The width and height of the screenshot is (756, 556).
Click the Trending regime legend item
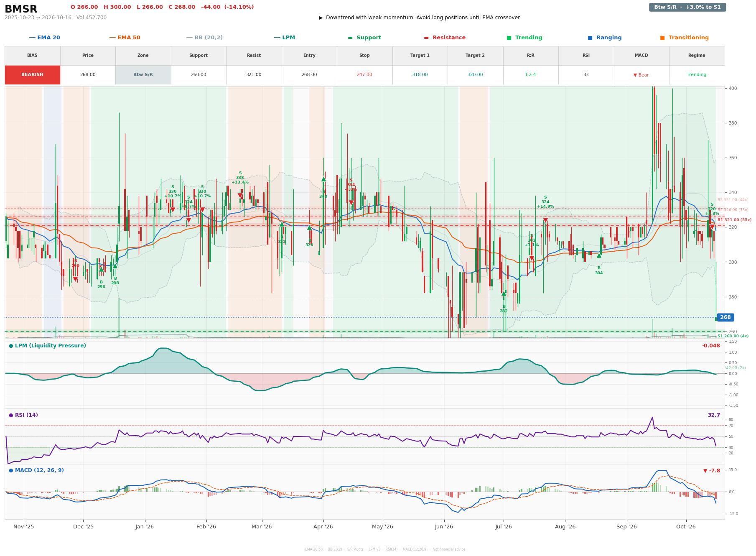[524, 38]
